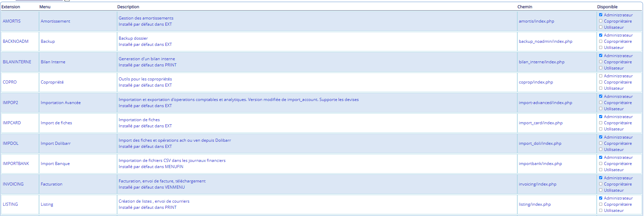Click the importbank/index.php path

click(x=540, y=164)
